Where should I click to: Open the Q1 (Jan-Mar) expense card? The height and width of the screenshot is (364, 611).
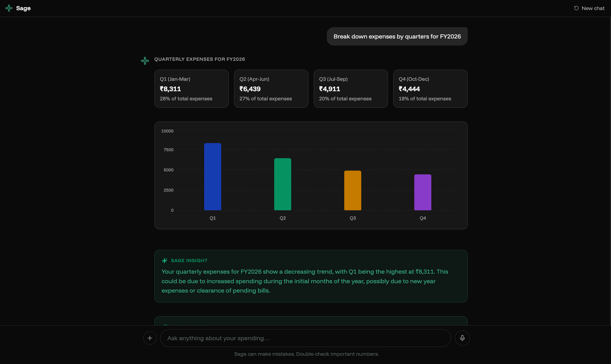191,88
